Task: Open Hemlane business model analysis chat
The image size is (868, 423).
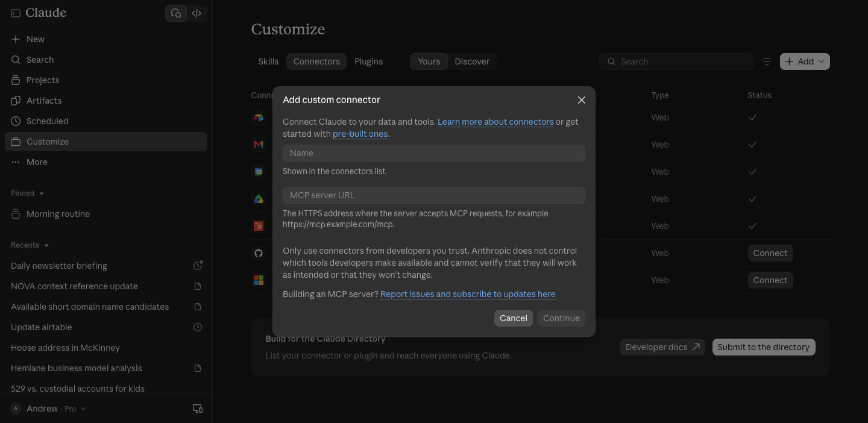Action: coord(77,368)
